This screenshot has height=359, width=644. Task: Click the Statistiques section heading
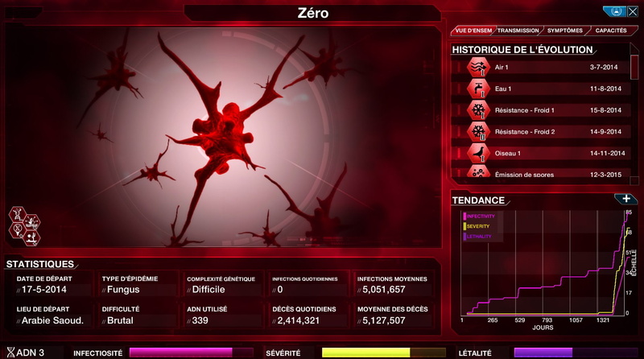(x=39, y=264)
